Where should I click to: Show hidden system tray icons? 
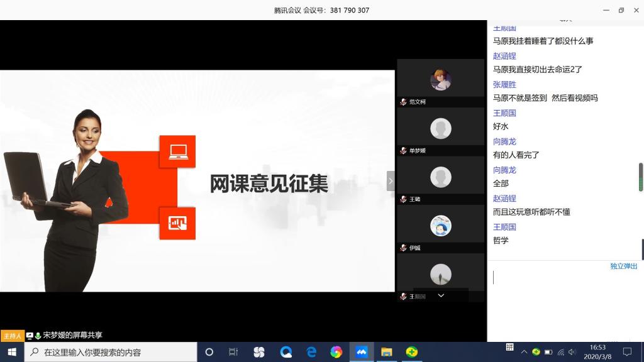click(524, 352)
